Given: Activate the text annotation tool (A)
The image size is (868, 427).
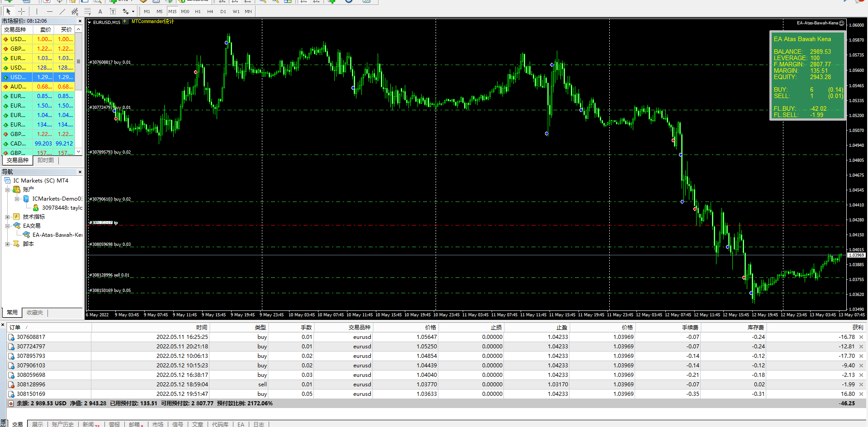Looking at the screenshot, I should 100,11.
